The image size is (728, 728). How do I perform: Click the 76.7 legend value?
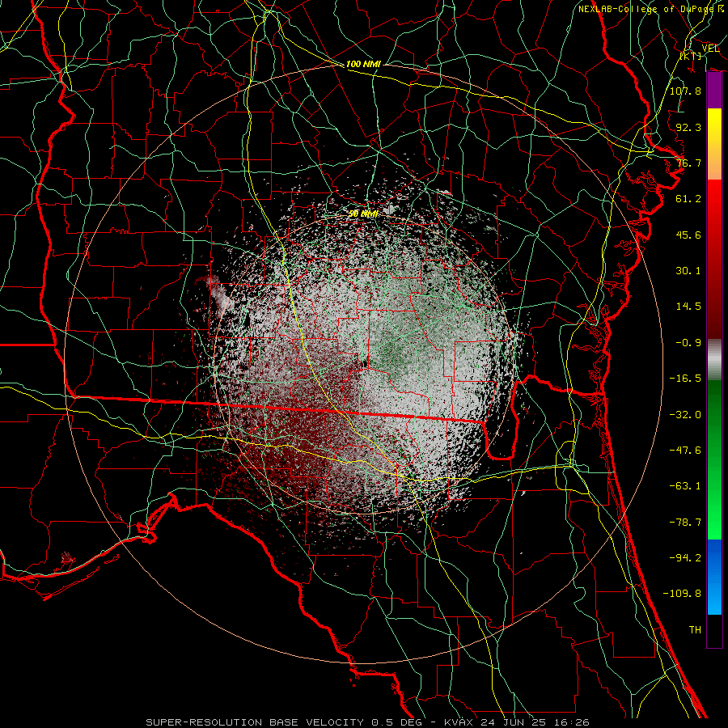click(x=688, y=163)
